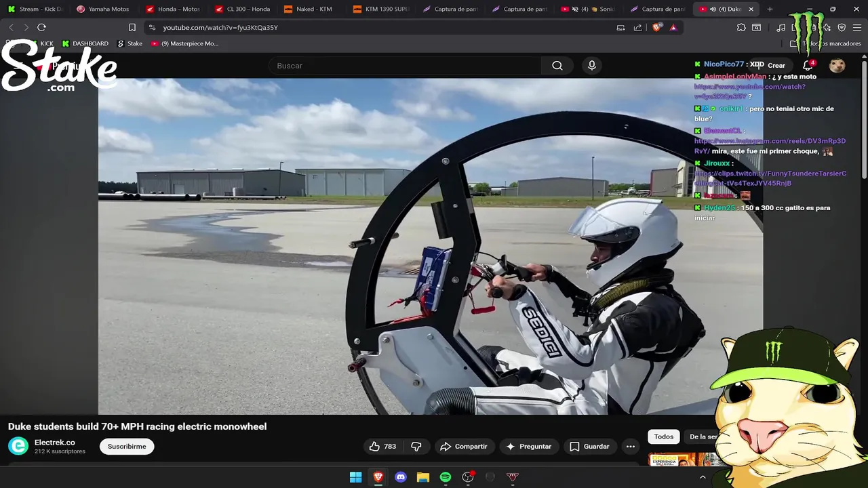Show hidden system tray icons chevron
The height and width of the screenshot is (488, 868).
703,477
